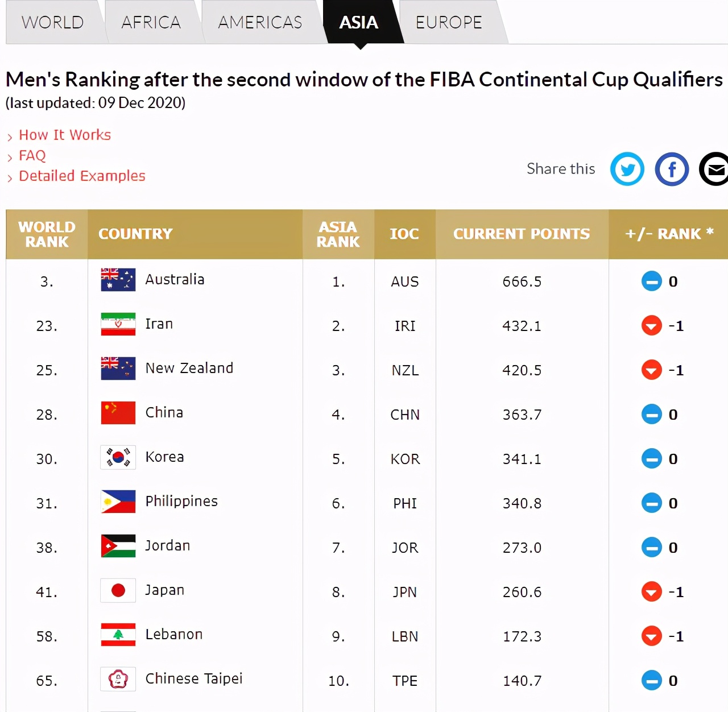Sort by the CURRENT POINTS column header

[x=522, y=234]
